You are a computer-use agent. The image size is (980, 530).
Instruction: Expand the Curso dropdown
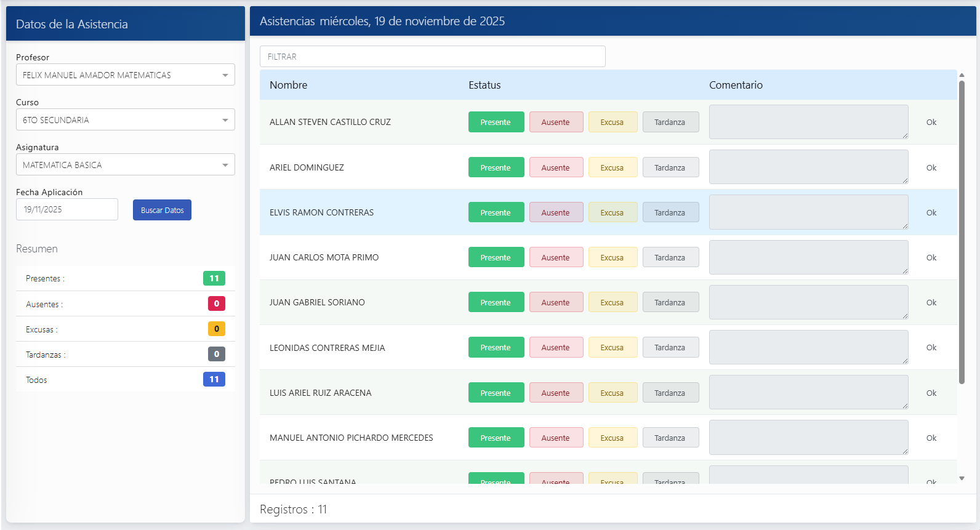(x=125, y=120)
